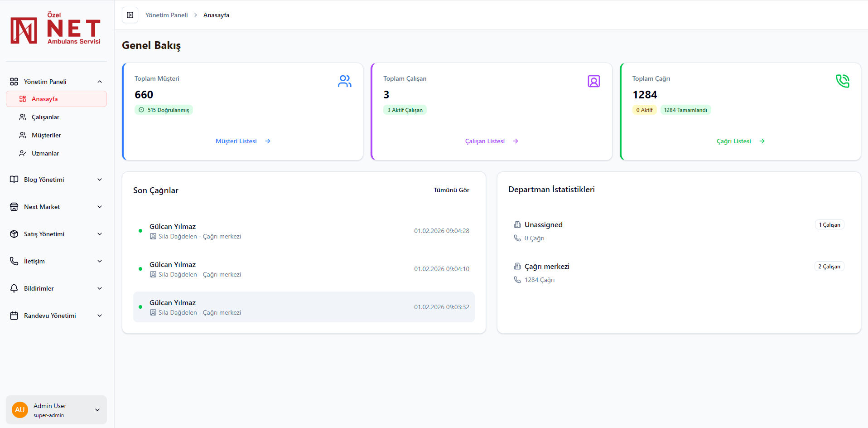Click the sidebar collapse icon near breadcrumb
The width and height of the screenshot is (868, 428).
130,15
